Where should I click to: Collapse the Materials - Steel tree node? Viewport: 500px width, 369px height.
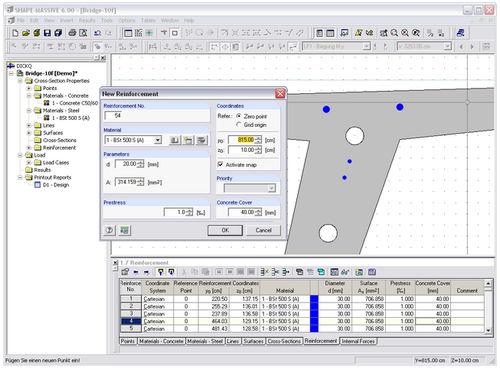pos(29,110)
